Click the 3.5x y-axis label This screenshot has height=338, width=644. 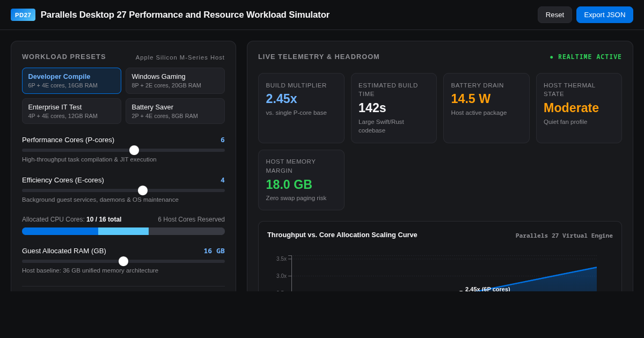tap(281, 259)
